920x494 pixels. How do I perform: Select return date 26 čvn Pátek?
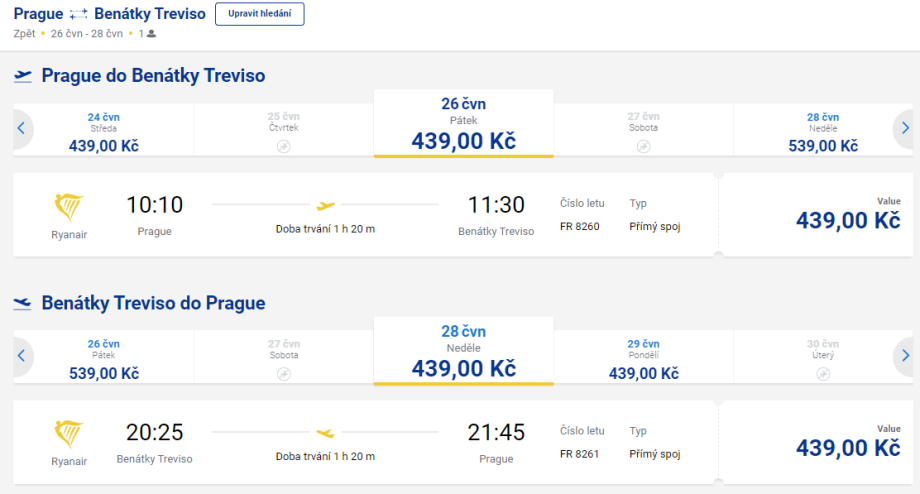[x=104, y=359]
